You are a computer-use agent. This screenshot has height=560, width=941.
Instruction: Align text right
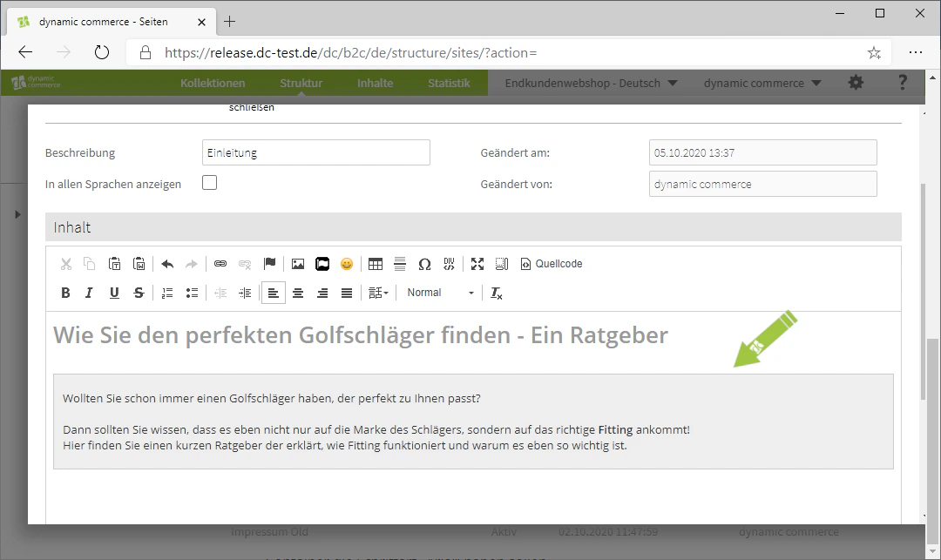coord(322,293)
